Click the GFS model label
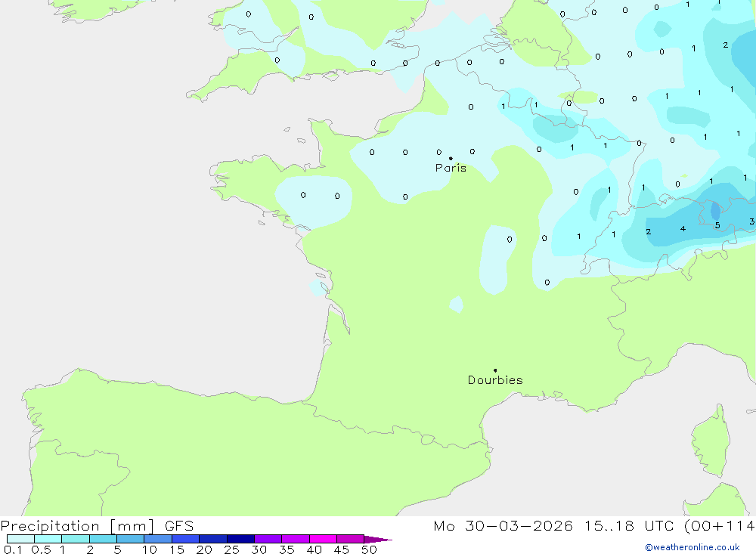The image size is (756, 554). [x=179, y=526]
